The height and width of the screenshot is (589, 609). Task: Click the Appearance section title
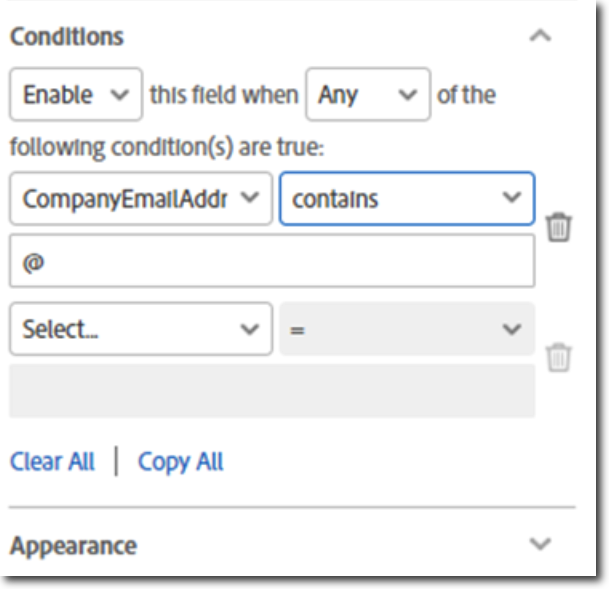(73, 546)
